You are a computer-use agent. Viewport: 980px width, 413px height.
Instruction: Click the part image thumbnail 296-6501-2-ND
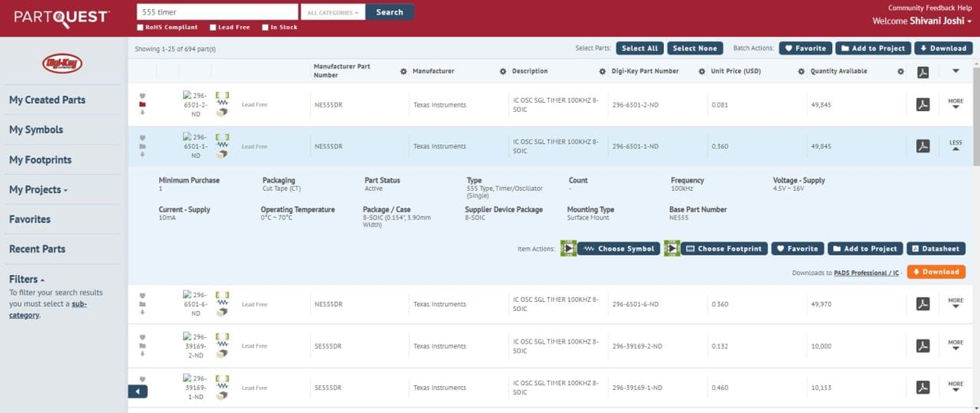194,104
